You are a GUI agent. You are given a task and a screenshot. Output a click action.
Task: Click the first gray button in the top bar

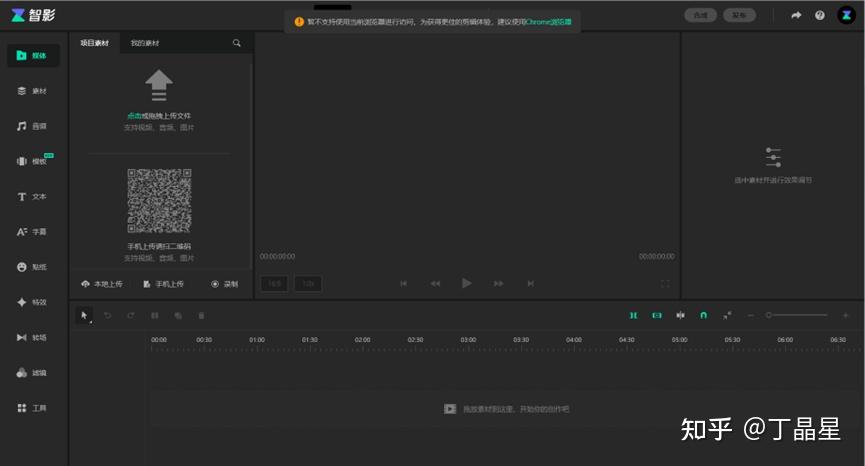pyautogui.click(x=700, y=15)
